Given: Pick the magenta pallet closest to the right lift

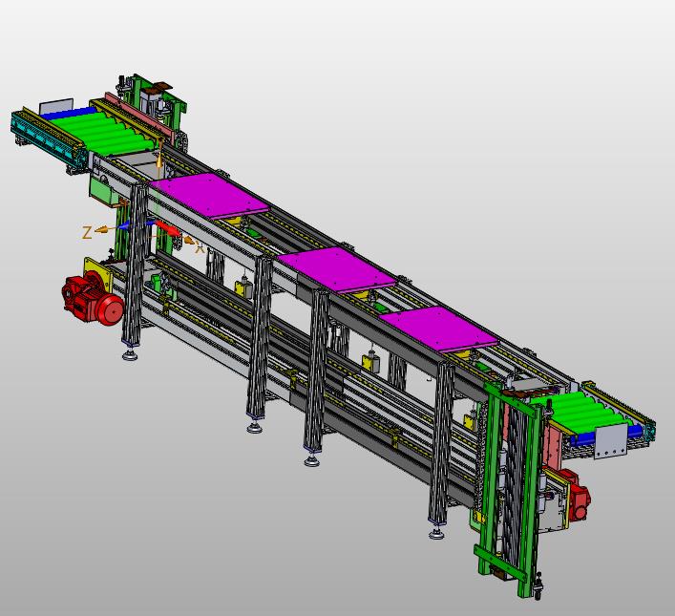Looking at the screenshot, I should (438, 329).
